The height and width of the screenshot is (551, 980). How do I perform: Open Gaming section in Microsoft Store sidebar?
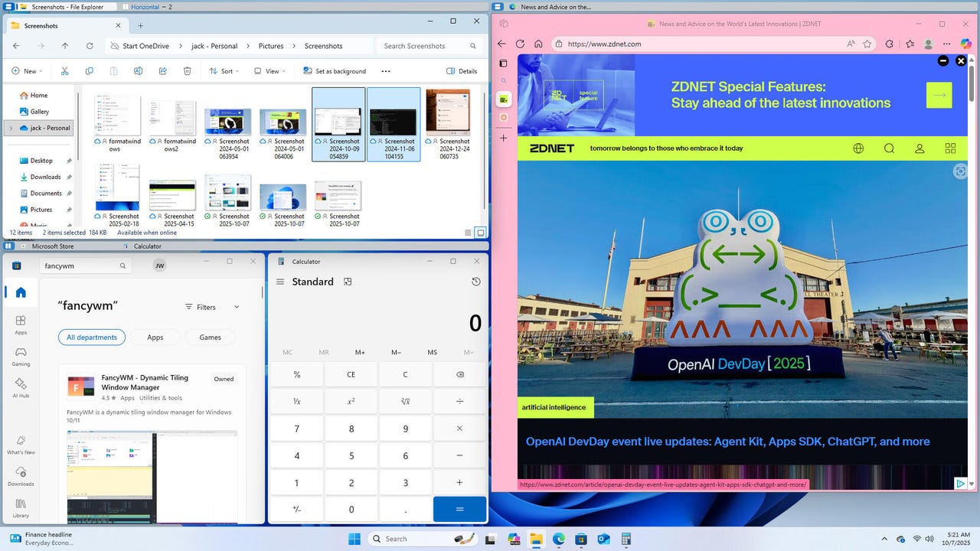pos(21,356)
